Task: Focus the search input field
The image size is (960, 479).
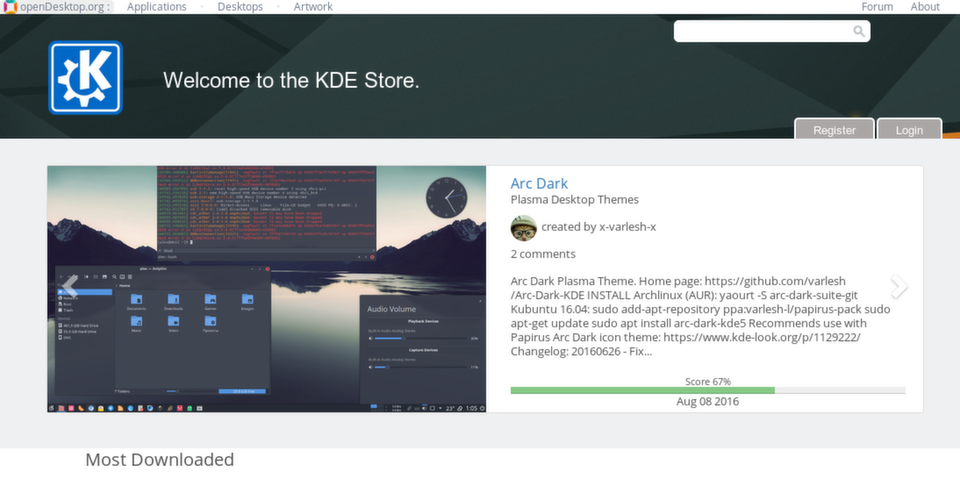Action: [771, 31]
